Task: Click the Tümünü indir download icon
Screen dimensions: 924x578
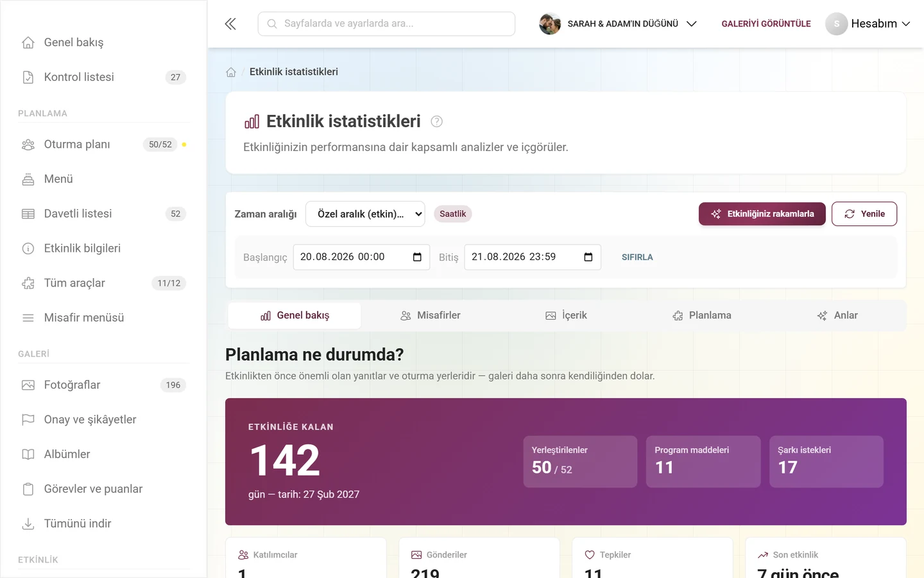Action: 28,524
